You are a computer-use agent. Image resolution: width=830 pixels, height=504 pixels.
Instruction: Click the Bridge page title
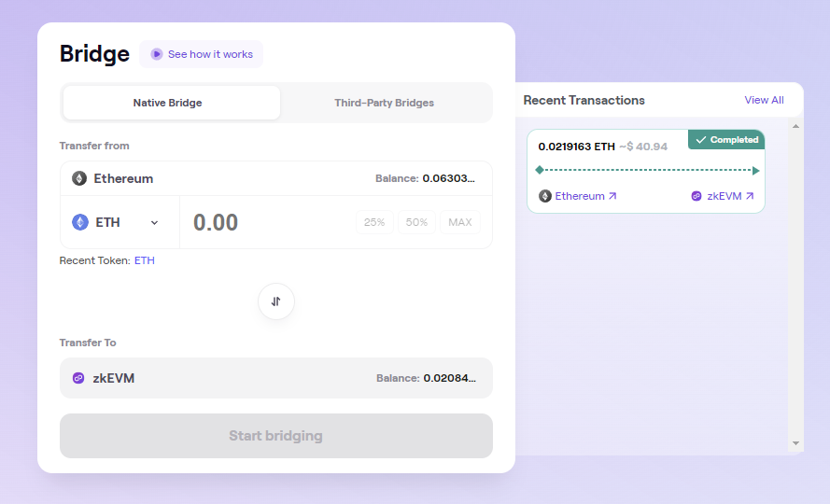point(94,53)
